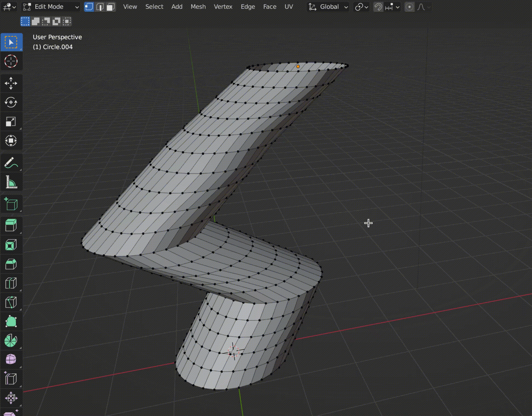Open the Edit Mode dropdown
This screenshot has width=532, height=416.
point(50,7)
